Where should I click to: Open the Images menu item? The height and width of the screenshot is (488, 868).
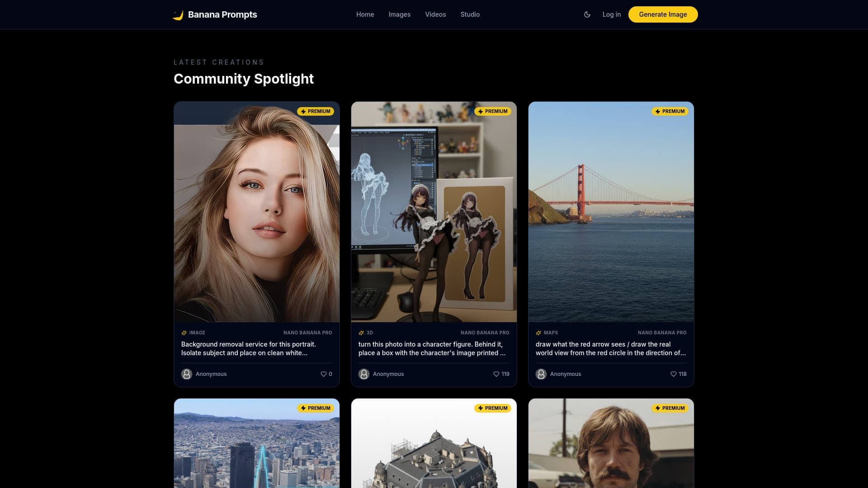click(x=399, y=14)
